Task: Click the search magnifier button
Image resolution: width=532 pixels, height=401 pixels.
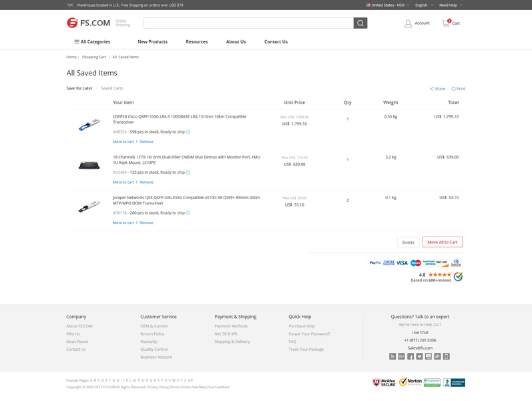Action: [x=360, y=23]
